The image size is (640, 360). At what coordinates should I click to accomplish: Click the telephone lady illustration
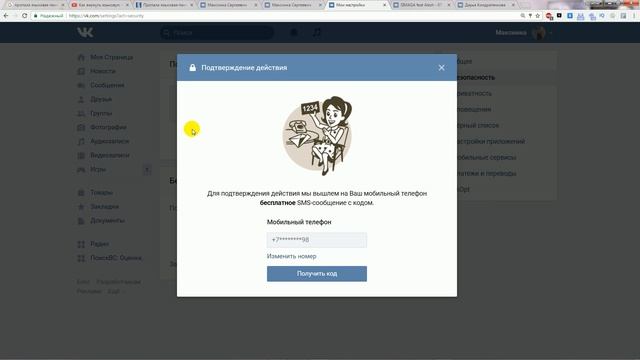[x=317, y=136]
